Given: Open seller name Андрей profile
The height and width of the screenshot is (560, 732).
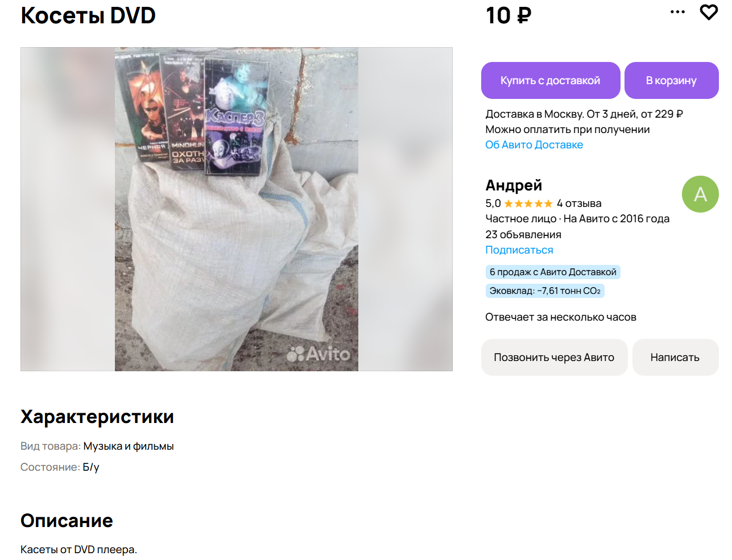Looking at the screenshot, I should pyautogui.click(x=514, y=185).
